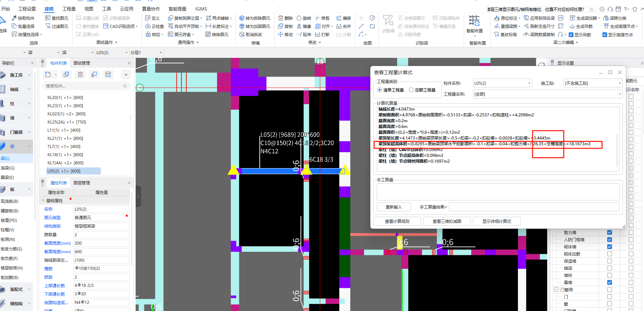This screenshot has width=644, height=311.
Task: Click the 偏移 tool
Action: pyautogui.click(x=343, y=18)
